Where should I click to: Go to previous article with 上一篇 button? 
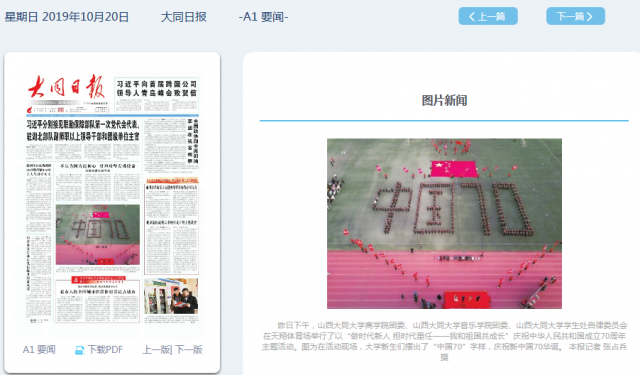pyautogui.click(x=488, y=16)
